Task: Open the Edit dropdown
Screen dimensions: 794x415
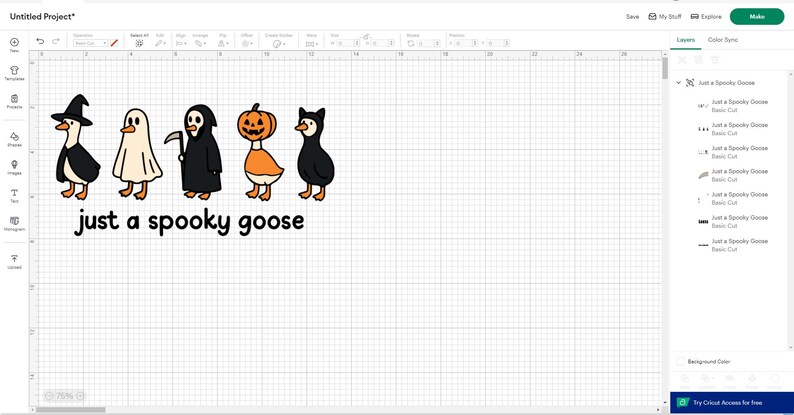Action: click(161, 44)
